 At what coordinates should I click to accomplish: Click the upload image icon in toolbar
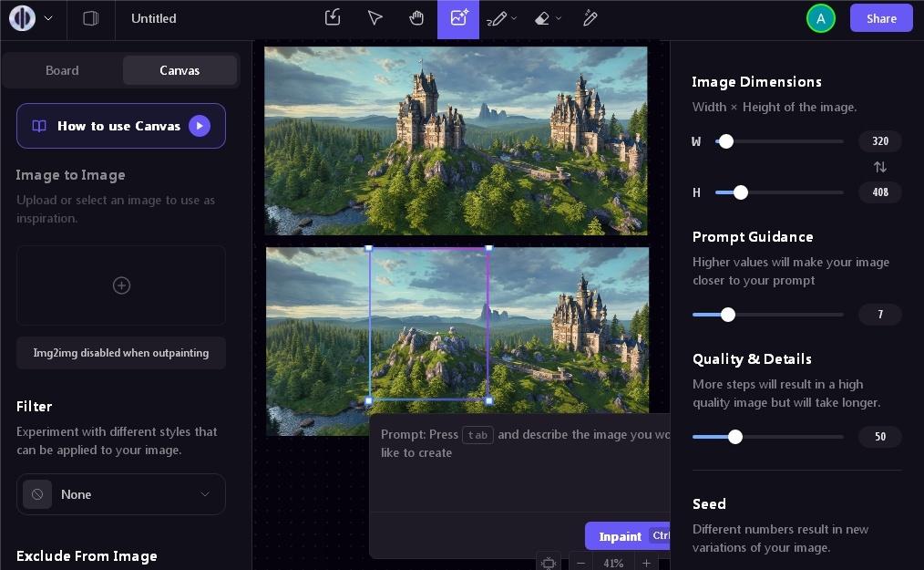pos(333,18)
